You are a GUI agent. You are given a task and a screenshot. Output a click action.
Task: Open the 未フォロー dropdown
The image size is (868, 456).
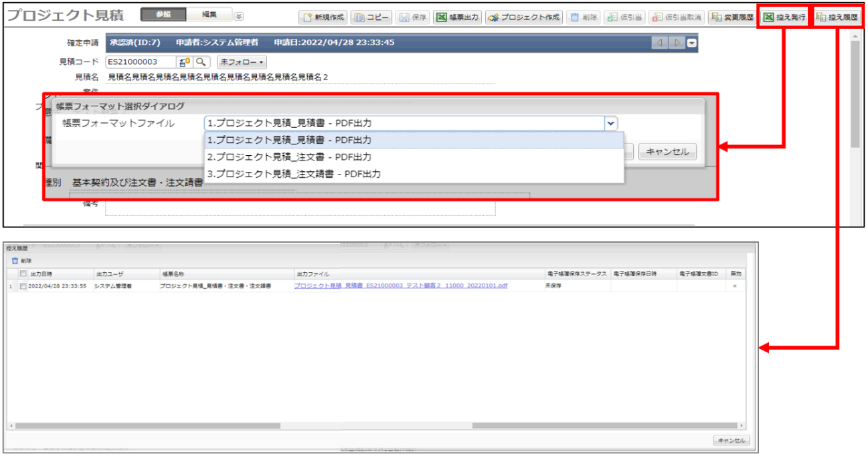click(242, 62)
